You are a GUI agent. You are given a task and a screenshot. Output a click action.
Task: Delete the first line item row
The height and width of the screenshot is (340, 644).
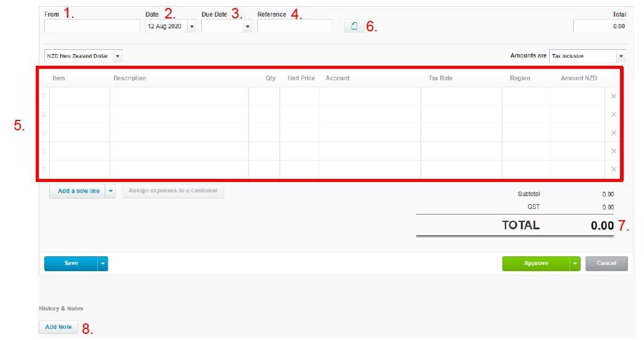point(613,97)
